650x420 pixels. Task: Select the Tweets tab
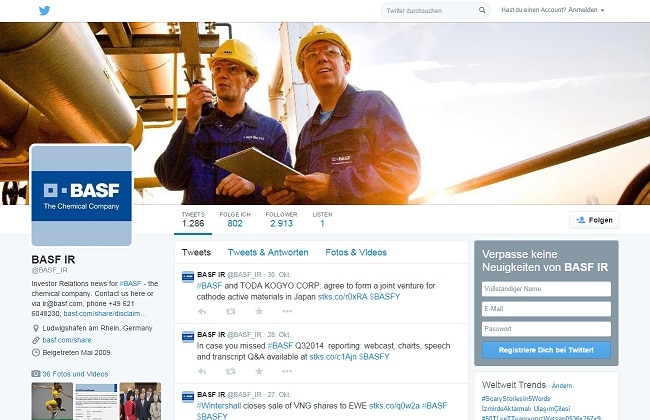196,252
